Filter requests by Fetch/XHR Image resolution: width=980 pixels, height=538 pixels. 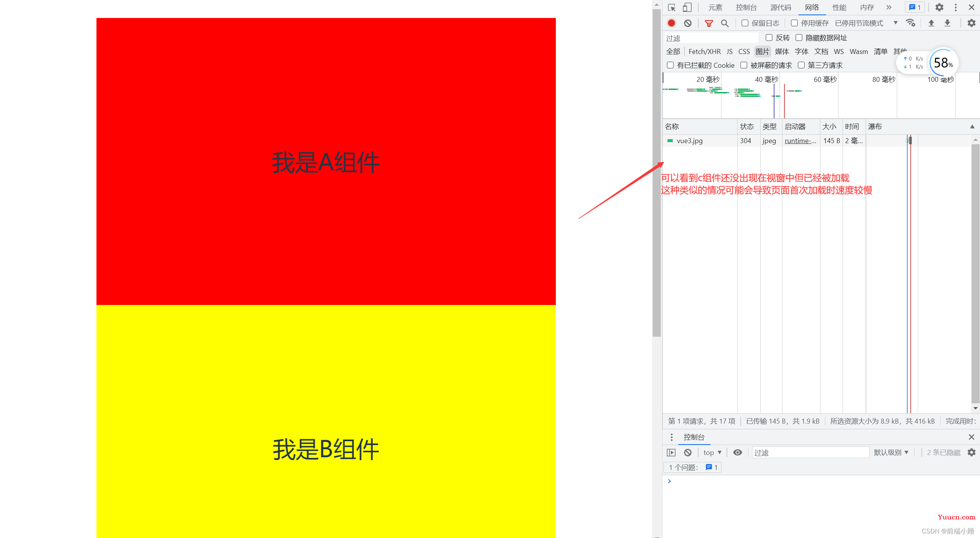point(704,51)
